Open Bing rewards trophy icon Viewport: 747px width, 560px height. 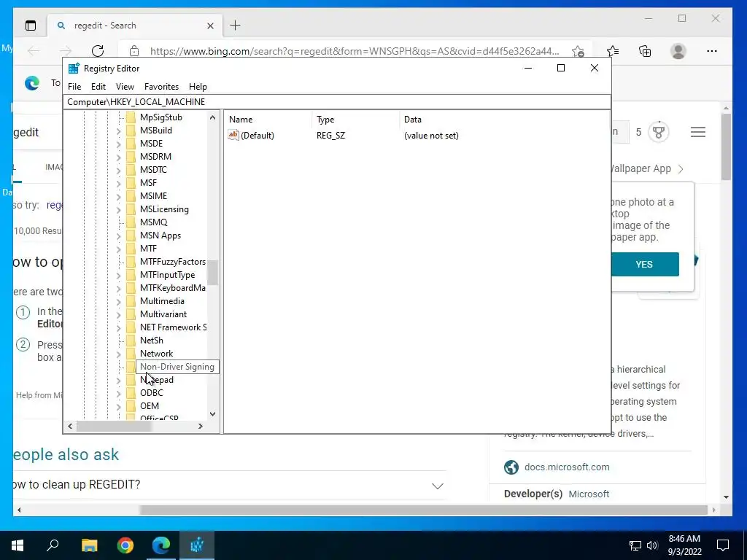pos(659,132)
